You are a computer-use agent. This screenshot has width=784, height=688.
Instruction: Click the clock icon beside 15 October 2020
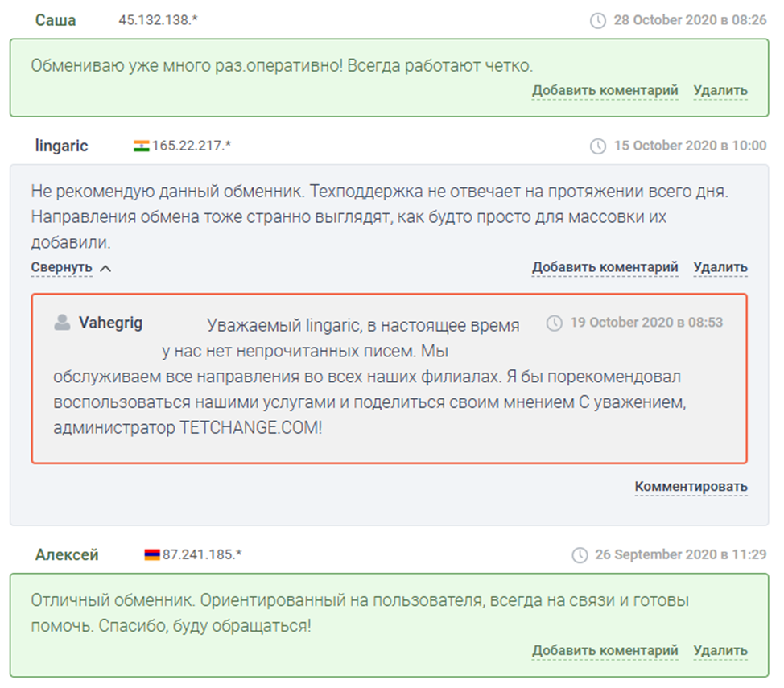pos(598,146)
